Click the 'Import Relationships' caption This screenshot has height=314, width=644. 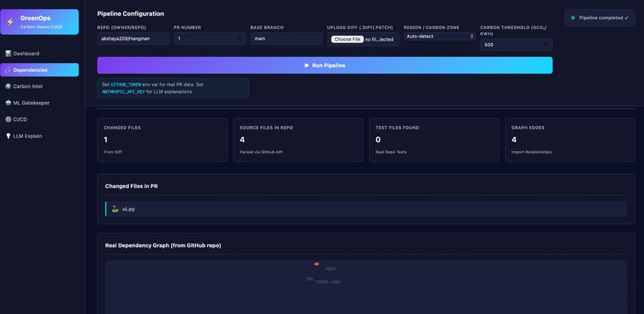point(531,153)
